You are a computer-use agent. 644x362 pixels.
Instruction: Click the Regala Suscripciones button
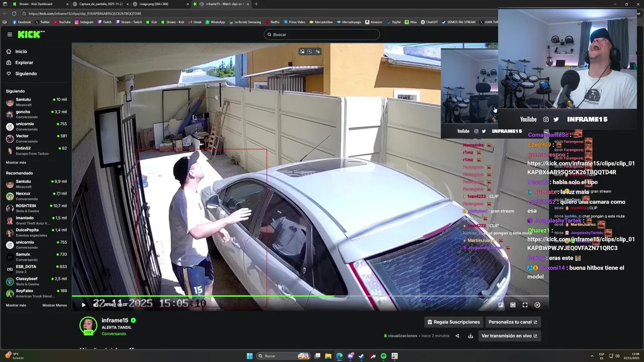click(x=454, y=322)
